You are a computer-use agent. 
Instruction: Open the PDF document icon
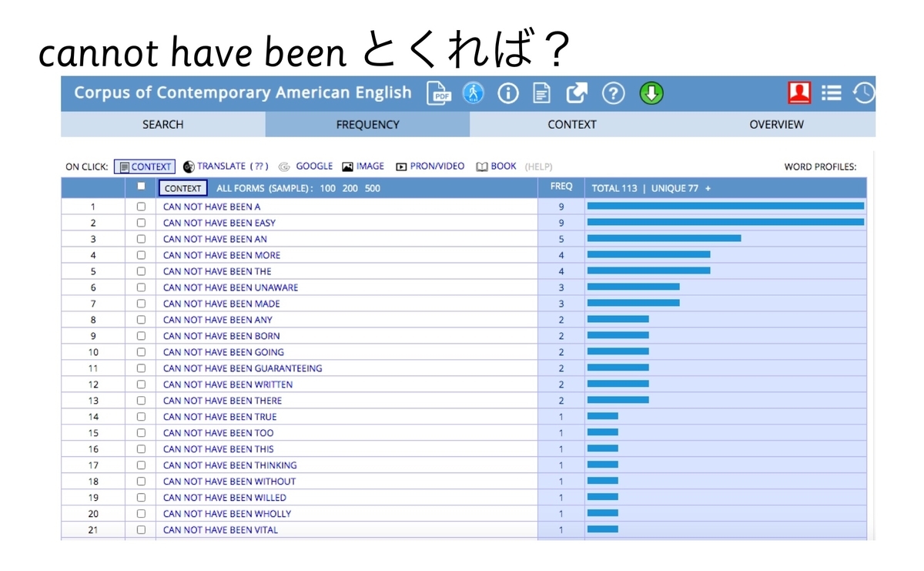(x=440, y=93)
